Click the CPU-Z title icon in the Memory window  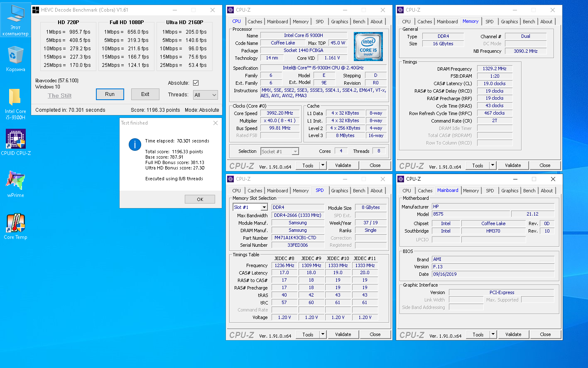(x=401, y=10)
